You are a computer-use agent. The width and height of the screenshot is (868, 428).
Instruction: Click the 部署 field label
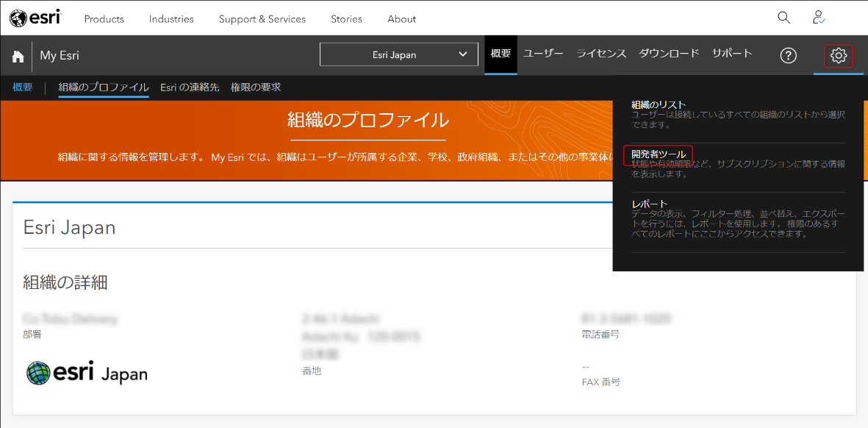[x=32, y=335]
